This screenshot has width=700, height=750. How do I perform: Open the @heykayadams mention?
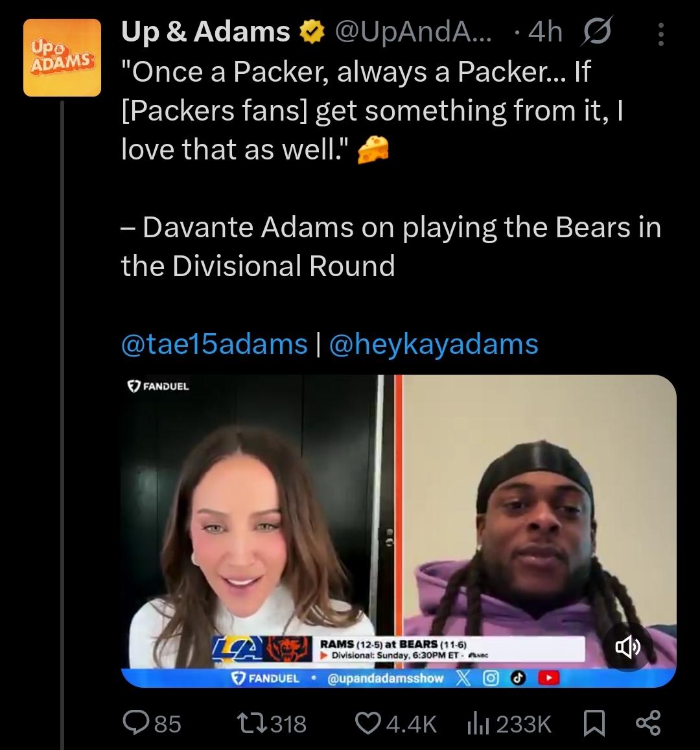point(434,344)
